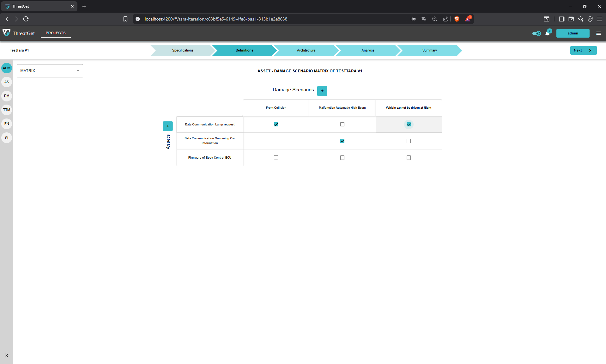The image size is (606, 364).
Task: Uncheck Front Collision for Lamp request asset
Action: point(276,124)
